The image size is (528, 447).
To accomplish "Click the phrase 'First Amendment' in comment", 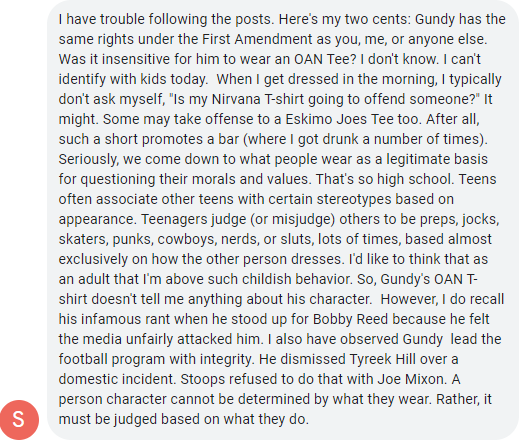I will pos(257,39).
